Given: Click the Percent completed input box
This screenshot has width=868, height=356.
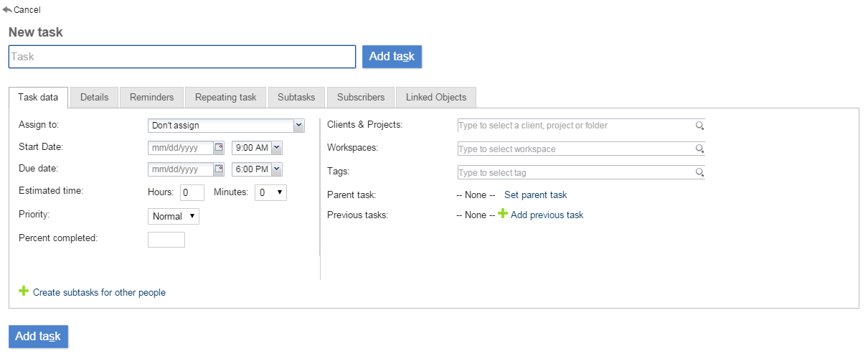Looking at the screenshot, I should point(166,240).
